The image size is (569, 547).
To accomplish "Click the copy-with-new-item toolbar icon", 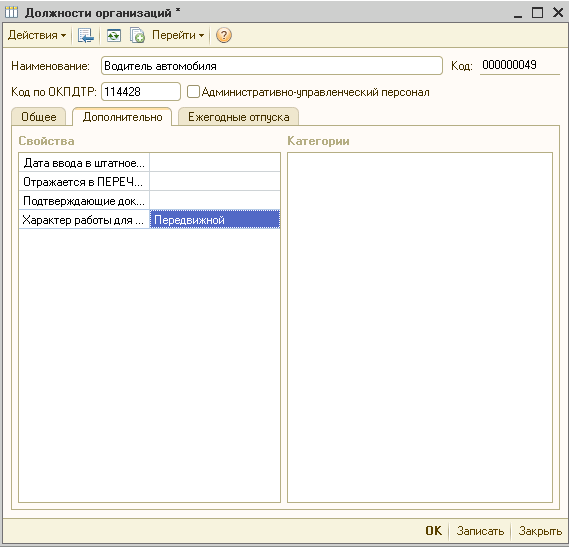I will [138, 36].
